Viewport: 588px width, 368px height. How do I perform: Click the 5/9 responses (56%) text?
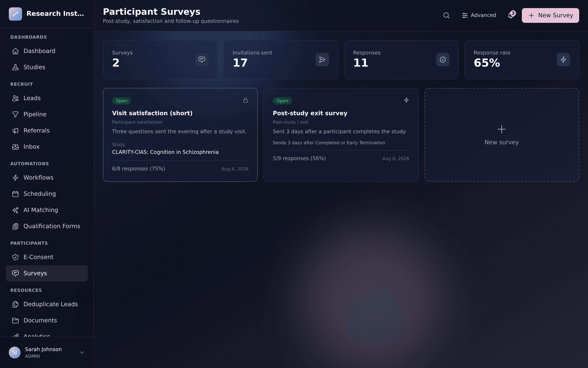(299, 158)
